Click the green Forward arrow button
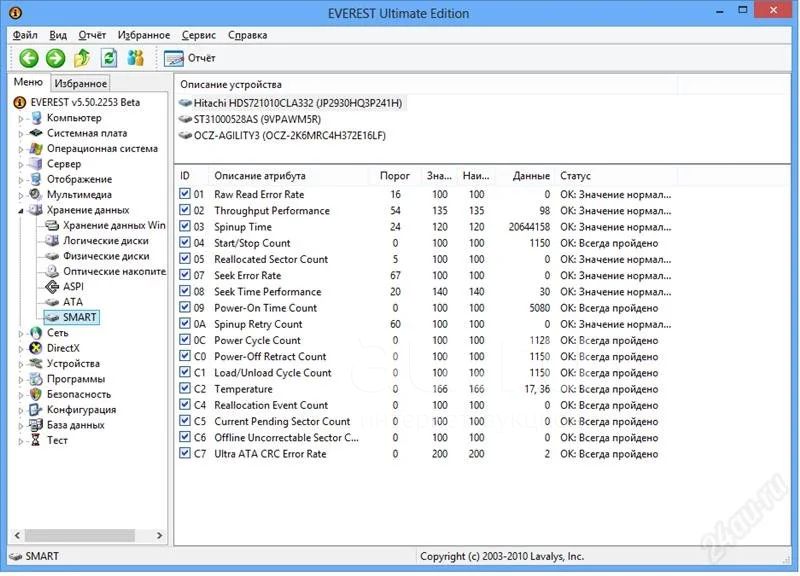The height and width of the screenshot is (576, 800). point(55,58)
